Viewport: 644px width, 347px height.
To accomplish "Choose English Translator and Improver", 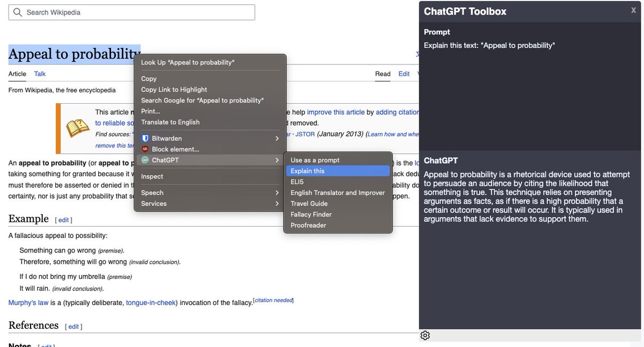I will [338, 193].
